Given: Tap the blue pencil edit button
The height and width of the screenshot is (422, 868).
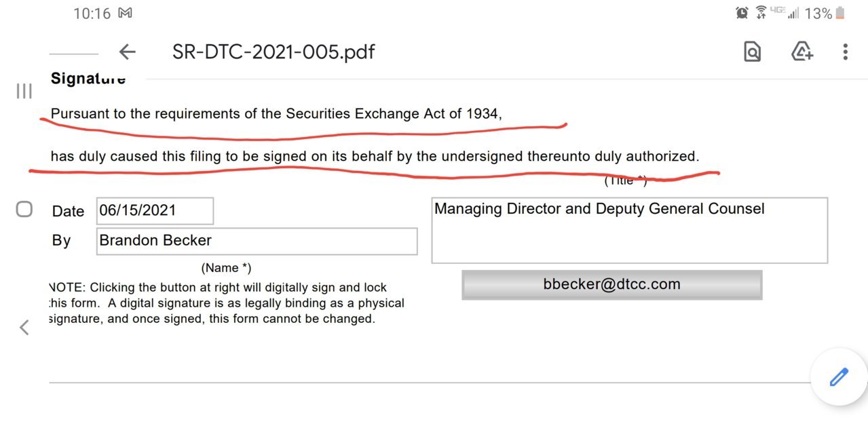Looking at the screenshot, I should coord(839,377).
